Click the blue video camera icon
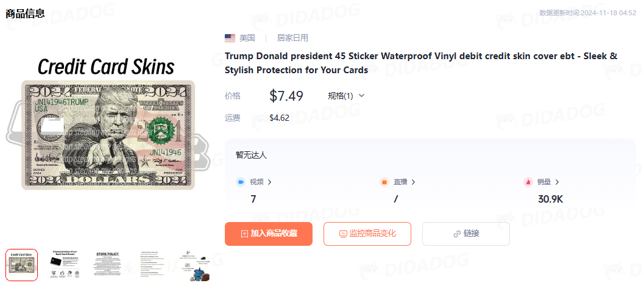The height and width of the screenshot is (294, 644). coord(240,182)
